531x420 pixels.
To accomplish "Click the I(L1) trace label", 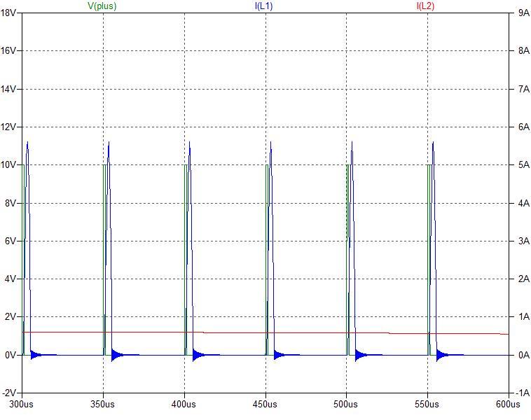I will 264,6.
